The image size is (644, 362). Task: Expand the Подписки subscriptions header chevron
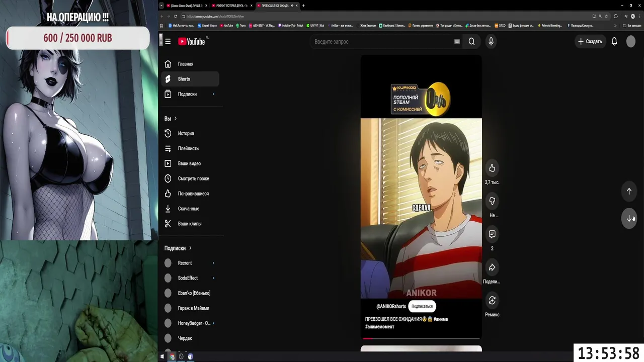click(x=190, y=248)
